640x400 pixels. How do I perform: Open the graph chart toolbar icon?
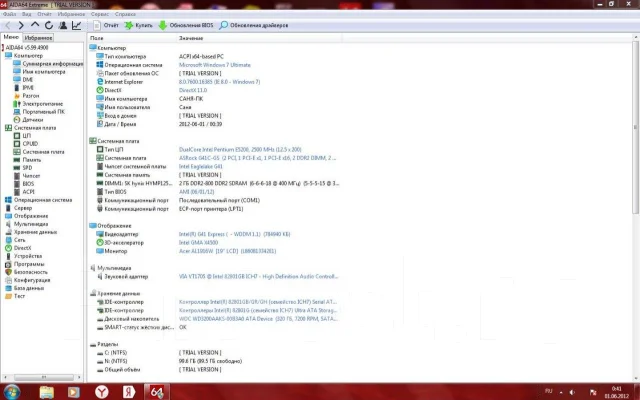[x=76, y=25]
